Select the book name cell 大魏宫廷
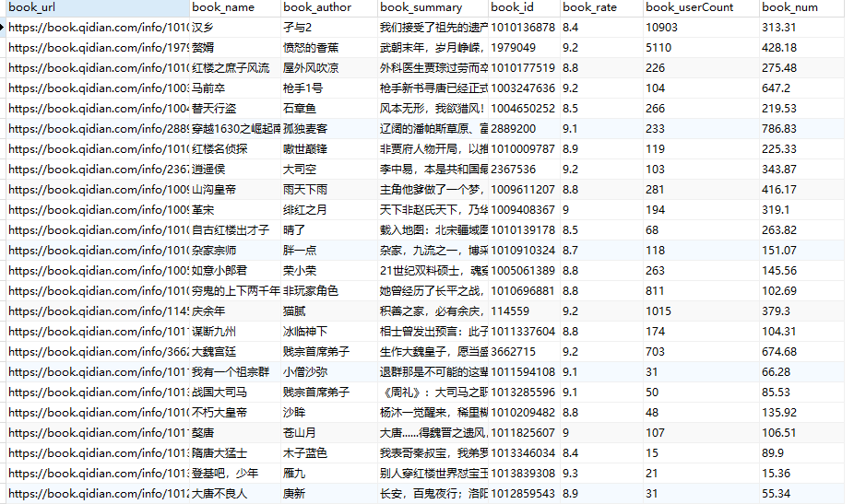854x504 pixels. (235, 352)
